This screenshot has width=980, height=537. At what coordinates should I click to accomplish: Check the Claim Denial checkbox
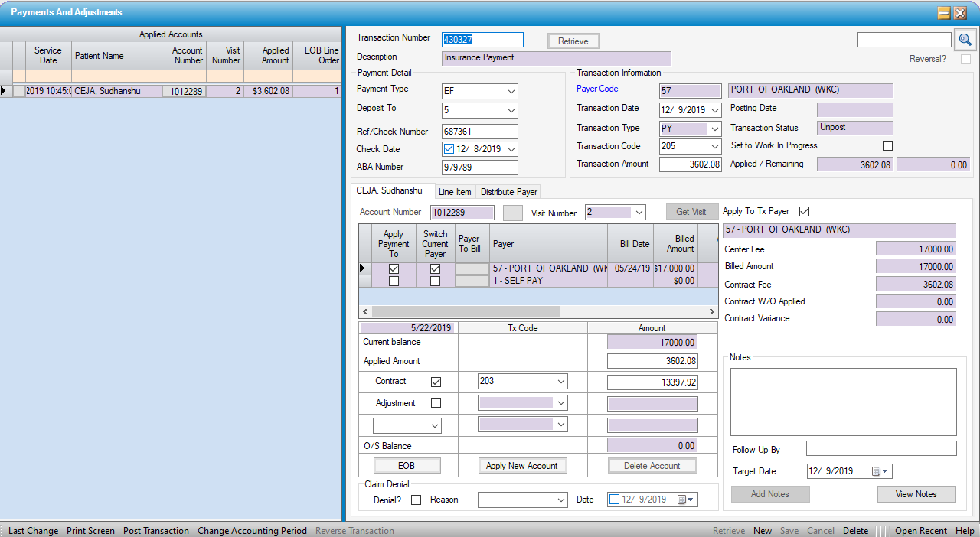[x=416, y=500]
